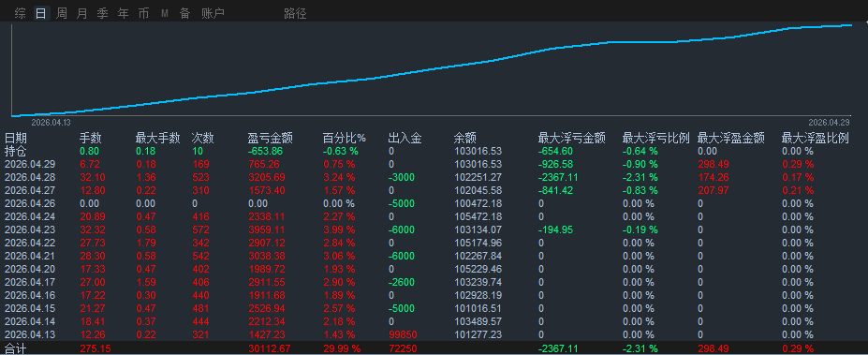868x355 pixels.
Task: Click the -3000 withdrawal value
Action: [402, 177]
